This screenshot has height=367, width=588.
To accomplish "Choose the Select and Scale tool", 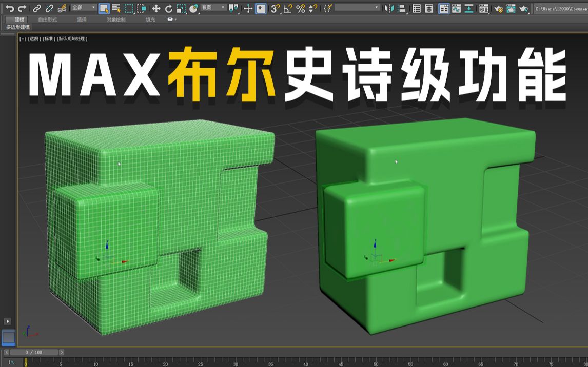I will (182, 7).
